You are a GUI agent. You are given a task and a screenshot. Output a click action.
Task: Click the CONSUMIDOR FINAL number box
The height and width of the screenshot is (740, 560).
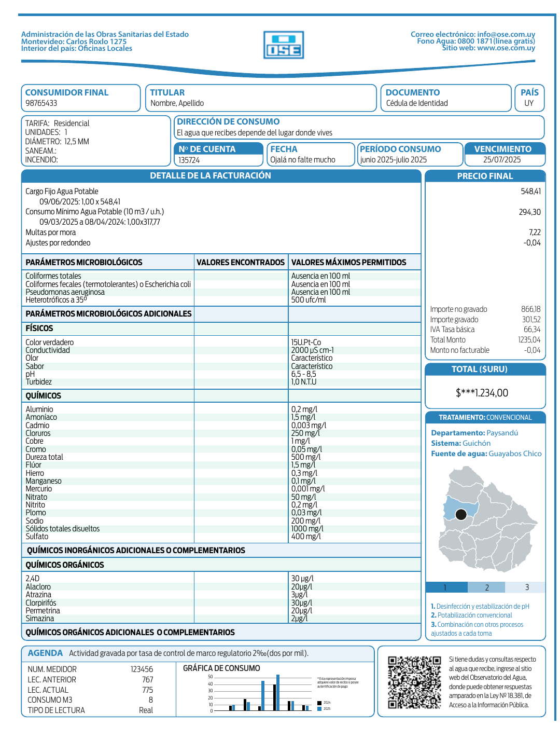81,98
